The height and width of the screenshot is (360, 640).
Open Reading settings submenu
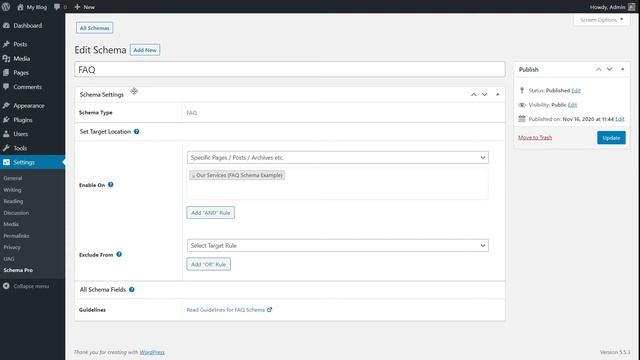coord(13,201)
